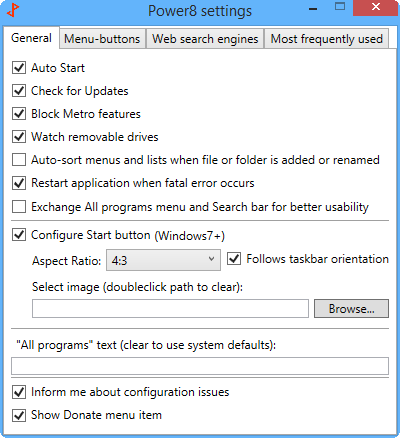
Task: Focus the Select image path field
Action: pyautogui.click(x=170, y=309)
